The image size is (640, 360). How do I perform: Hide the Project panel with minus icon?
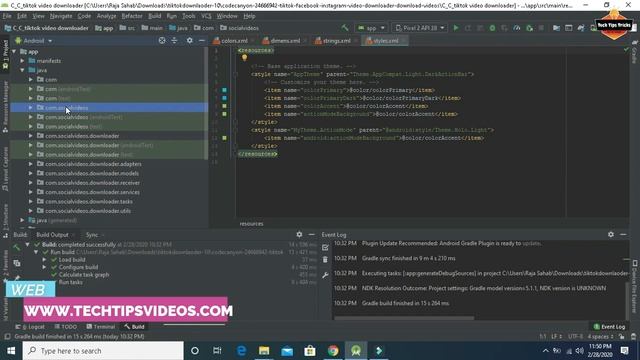point(202,40)
